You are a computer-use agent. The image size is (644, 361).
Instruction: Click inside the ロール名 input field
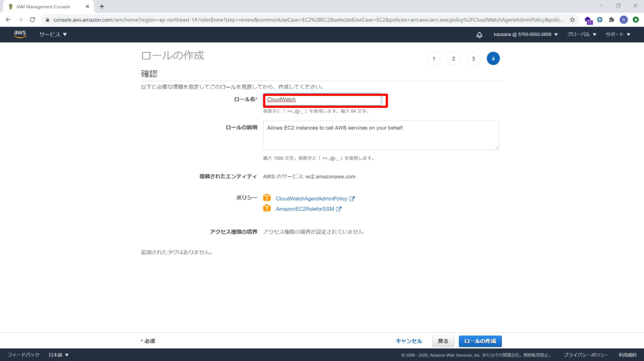(325, 100)
